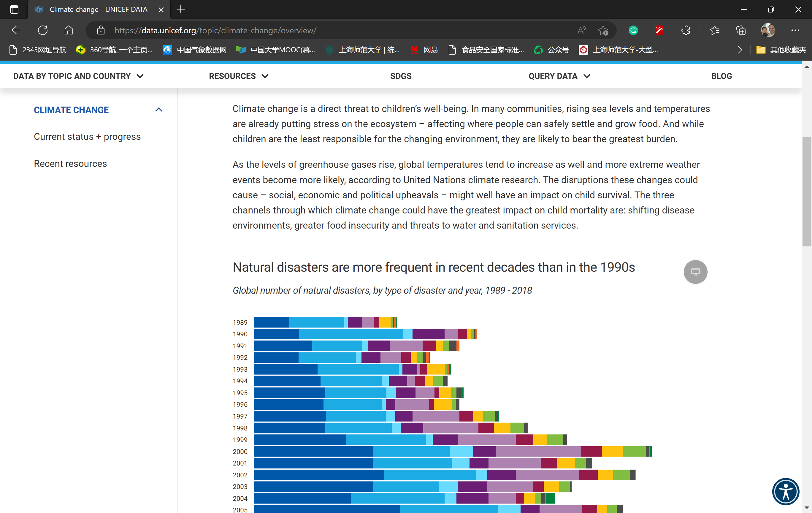The height and width of the screenshot is (513, 812).
Task: Open the Favorites star-list icon
Action: [715, 30]
